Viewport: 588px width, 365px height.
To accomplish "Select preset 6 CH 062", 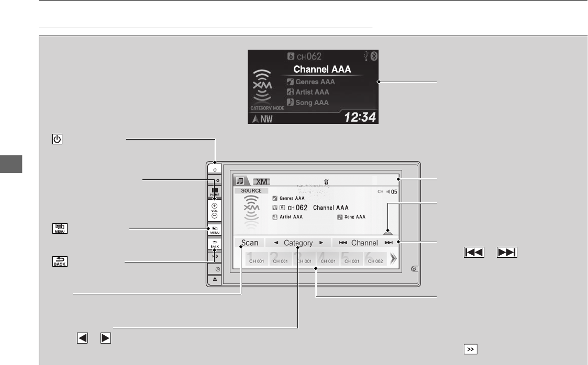I will pos(375,259).
